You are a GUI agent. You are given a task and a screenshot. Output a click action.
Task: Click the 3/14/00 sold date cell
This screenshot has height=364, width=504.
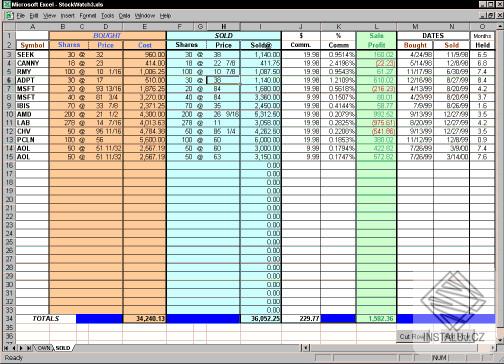[x=451, y=157]
